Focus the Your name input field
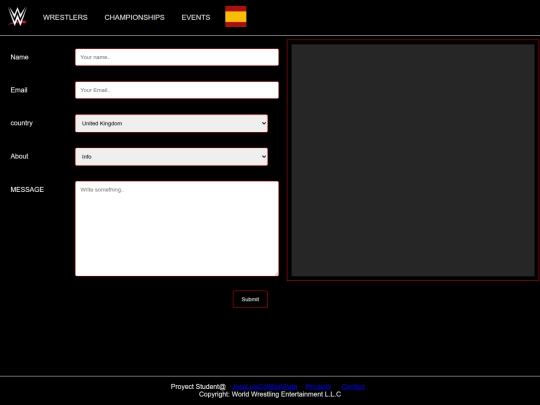 (177, 57)
